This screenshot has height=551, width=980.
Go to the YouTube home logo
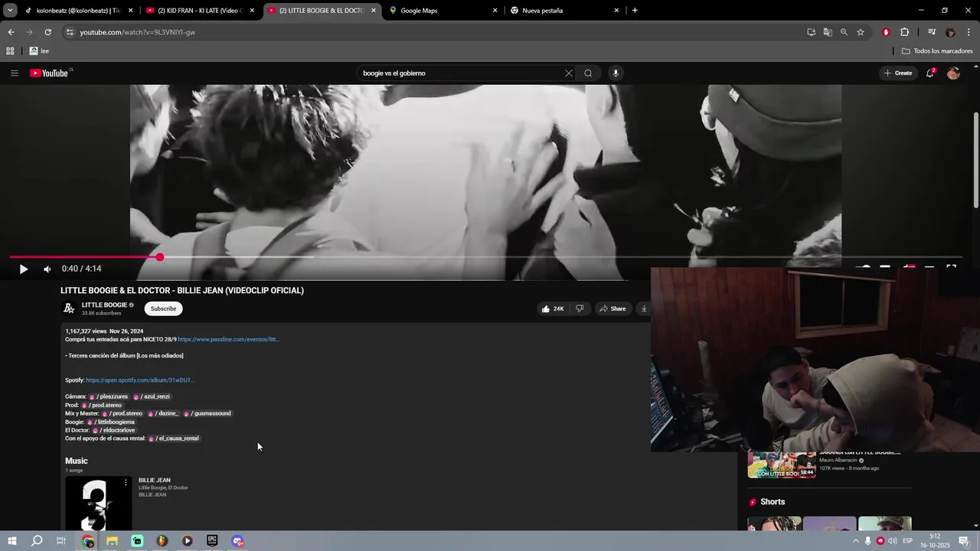tap(49, 73)
